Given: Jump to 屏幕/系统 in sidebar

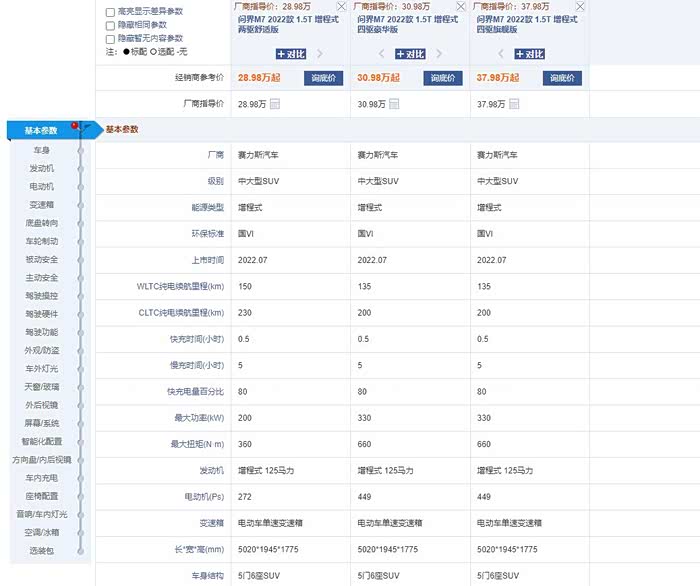Looking at the screenshot, I should (x=42, y=423).
